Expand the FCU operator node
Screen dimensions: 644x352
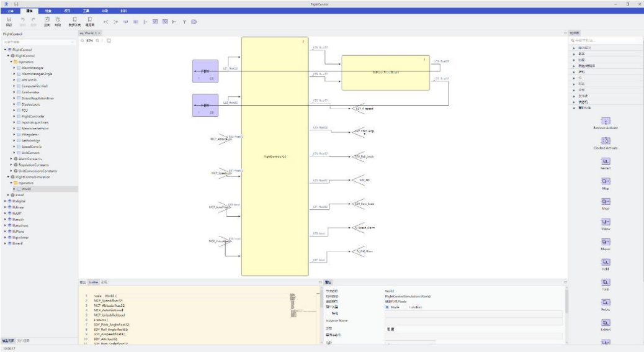click(x=14, y=110)
